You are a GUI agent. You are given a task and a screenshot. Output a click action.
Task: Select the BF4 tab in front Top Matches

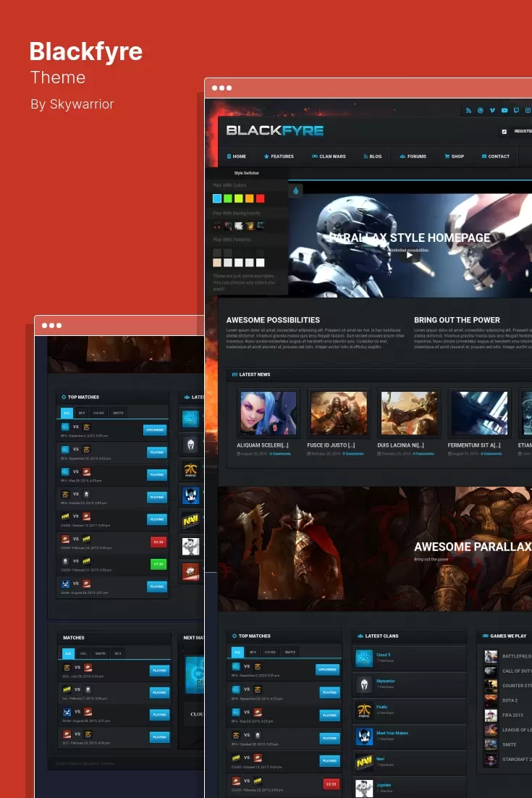pyautogui.click(x=253, y=652)
